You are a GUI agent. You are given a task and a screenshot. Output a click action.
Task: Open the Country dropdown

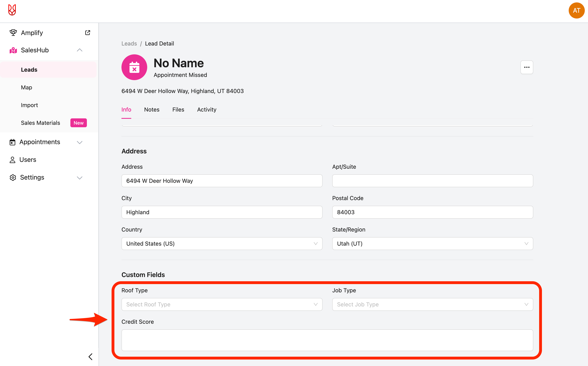(222, 244)
